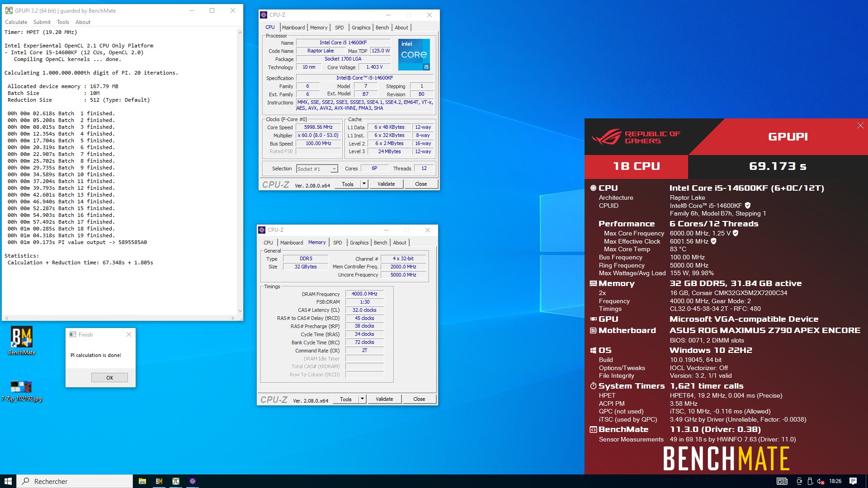The width and height of the screenshot is (868, 488).
Task: Click Tools button in upper CPU-Z
Action: coord(348,184)
